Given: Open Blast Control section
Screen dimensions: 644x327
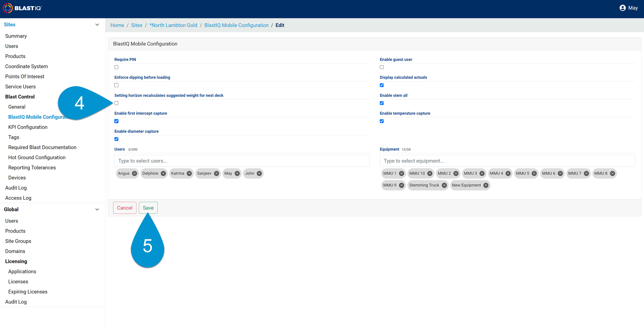Looking at the screenshot, I should click(20, 97).
